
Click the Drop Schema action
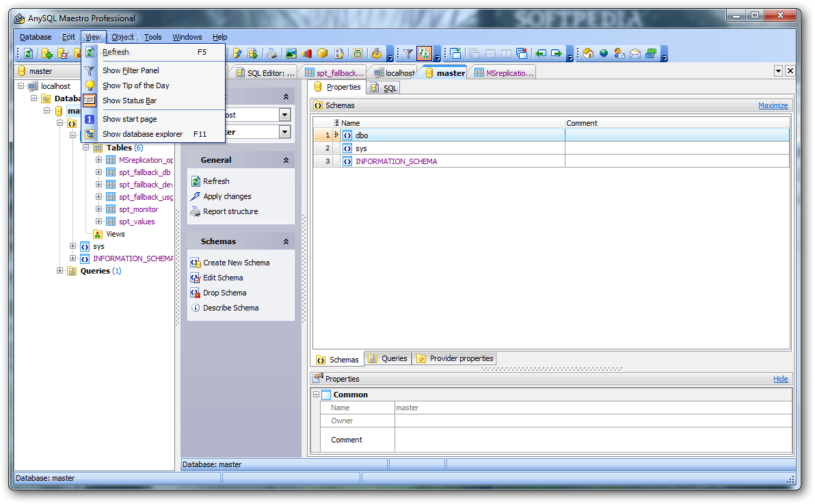pos(224,293)
